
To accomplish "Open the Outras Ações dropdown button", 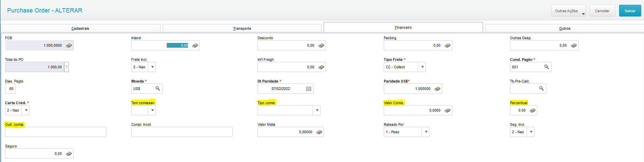I will coord(568,11).
